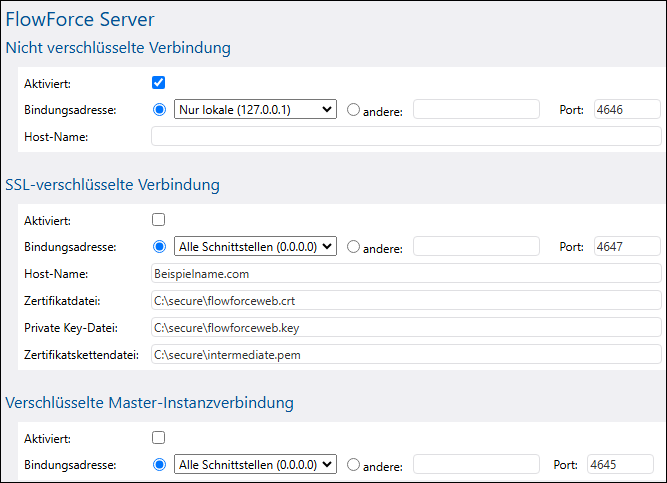Image resolution: width=667 pixels, height=483 pixels.
Task: Uncheck Aktiviert for unencrypted connection
Action: [158, 83]
